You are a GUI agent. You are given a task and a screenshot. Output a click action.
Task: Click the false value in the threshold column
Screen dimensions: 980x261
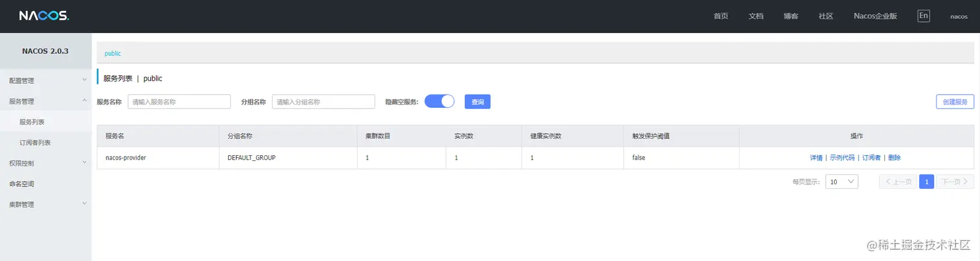(638, 158)
